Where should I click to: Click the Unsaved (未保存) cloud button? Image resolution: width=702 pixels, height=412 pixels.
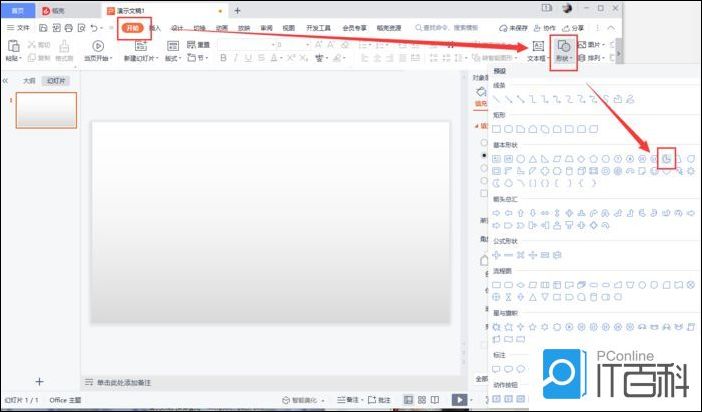pyautogui.click(x=514, y=28)
